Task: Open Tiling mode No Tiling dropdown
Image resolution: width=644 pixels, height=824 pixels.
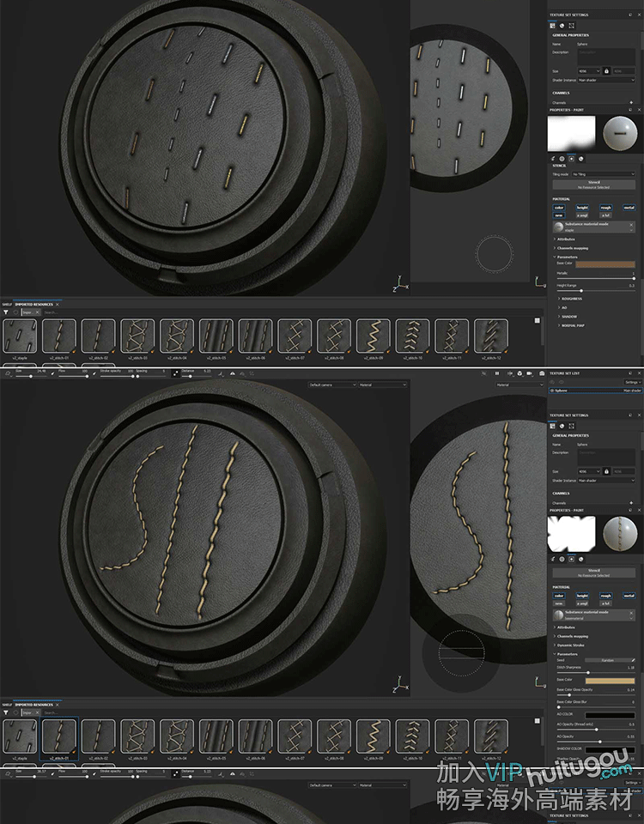Action: point(604,174)
